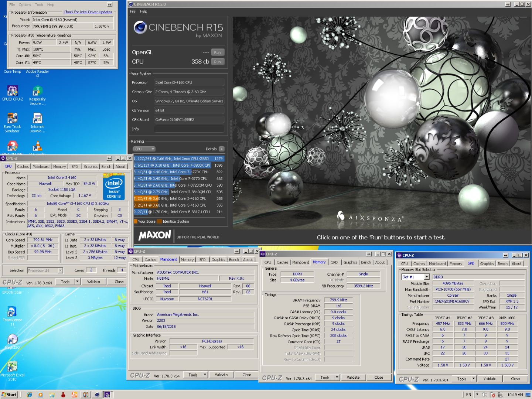Open the Processor #1 selection dropdown
The width and height of the screenshot is (532, 399).
click(x=60, y=270)
